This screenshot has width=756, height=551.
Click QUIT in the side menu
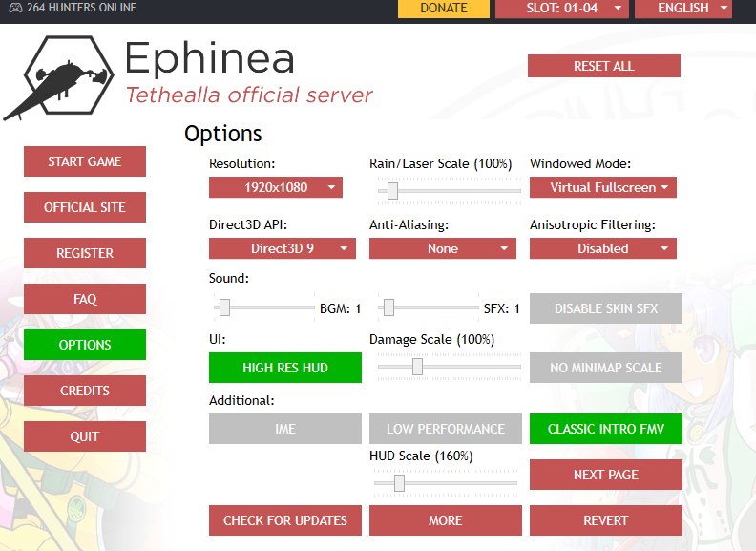pos(85,436)
